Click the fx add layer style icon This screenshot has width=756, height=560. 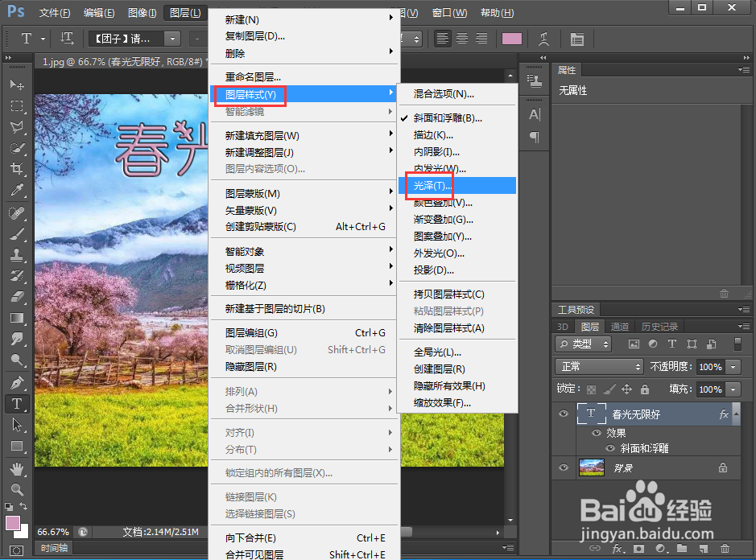[x=617, y=548]
